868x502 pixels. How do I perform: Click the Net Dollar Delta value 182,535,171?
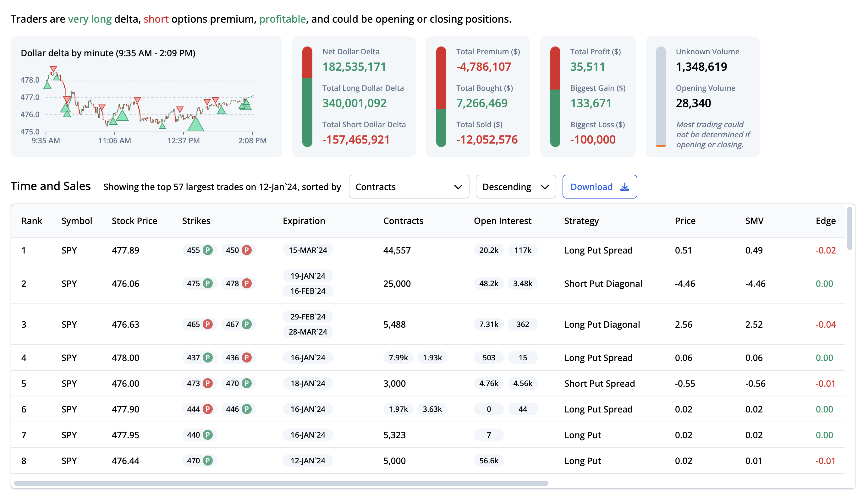coord(354,67)
